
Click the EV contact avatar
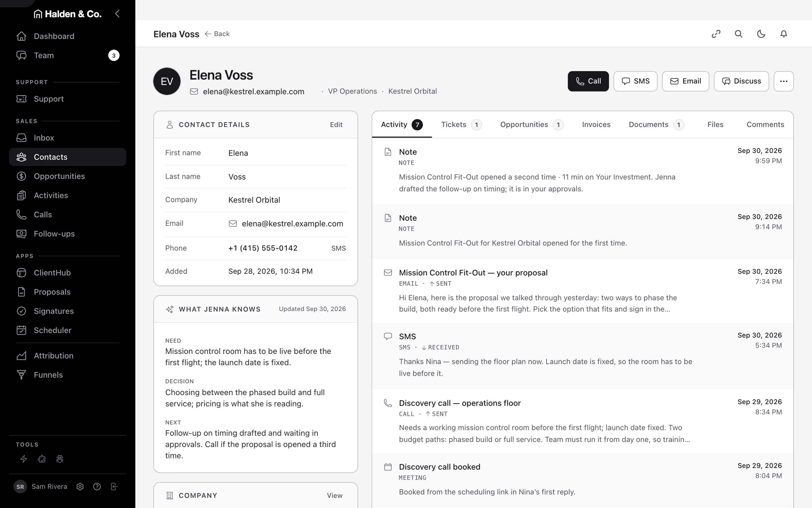point(167,81)
